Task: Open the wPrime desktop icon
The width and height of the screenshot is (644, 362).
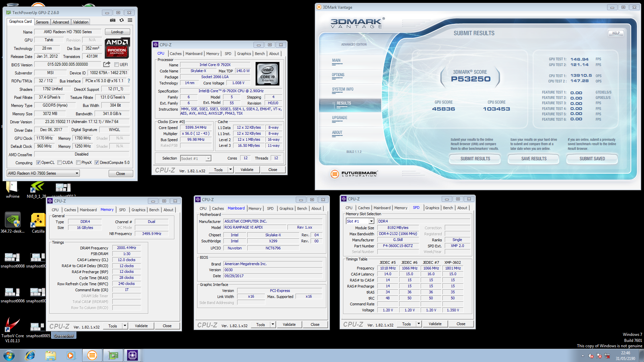Action: (x=12, y=190)
